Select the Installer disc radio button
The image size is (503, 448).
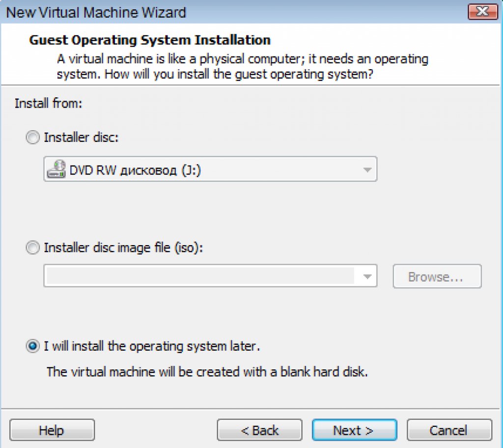coord(32,138)
